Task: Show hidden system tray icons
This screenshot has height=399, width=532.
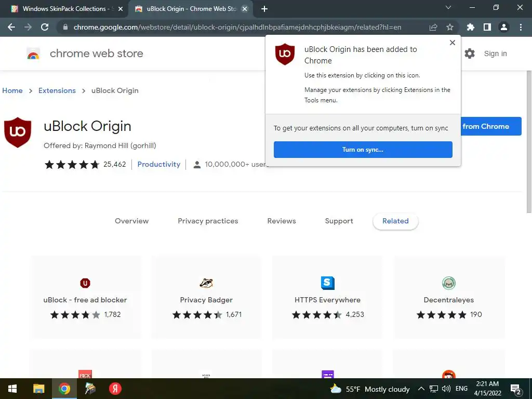Action: pyautogui.click(x=421, y=389)
